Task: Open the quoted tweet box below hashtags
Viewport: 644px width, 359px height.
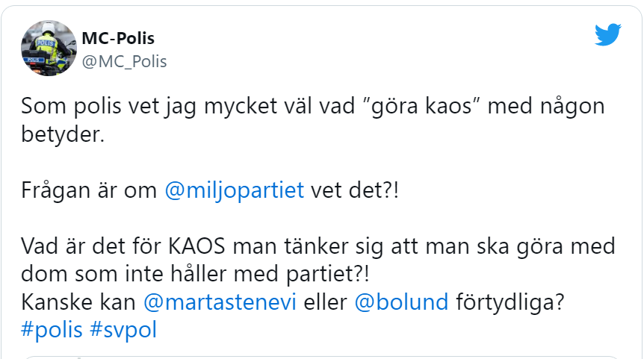Action: [321, 357]
